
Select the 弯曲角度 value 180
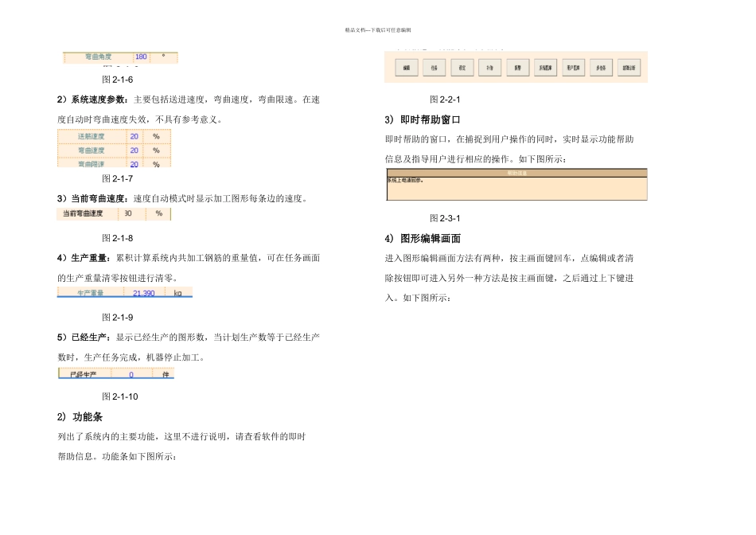click(141, 57)
